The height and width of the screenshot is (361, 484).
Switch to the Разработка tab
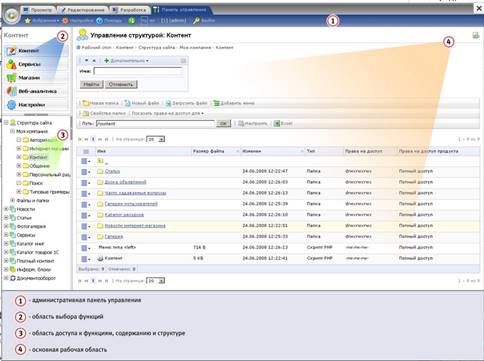130,10
